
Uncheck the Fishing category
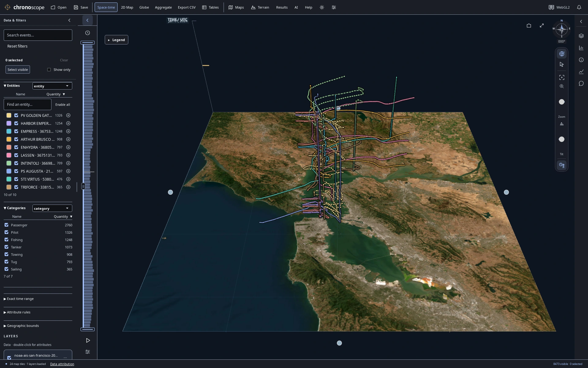(x=6, y=240)
